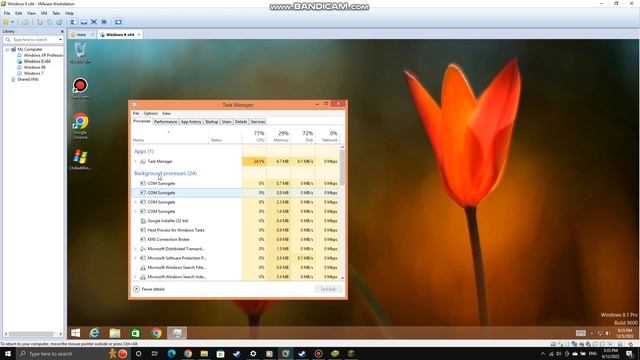The image size is (640, 360).
Task: Open Chrome in the guest taskbar
Action: (x=156, y=333)
